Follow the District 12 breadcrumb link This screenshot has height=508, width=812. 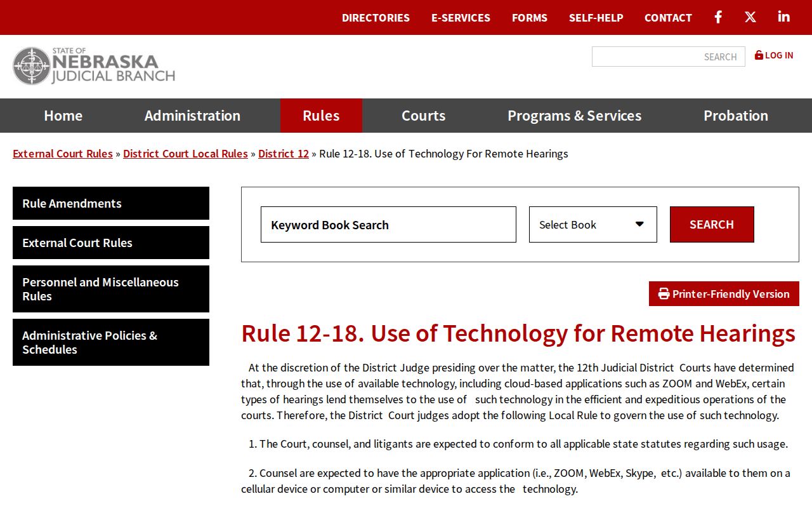[284, 154]
